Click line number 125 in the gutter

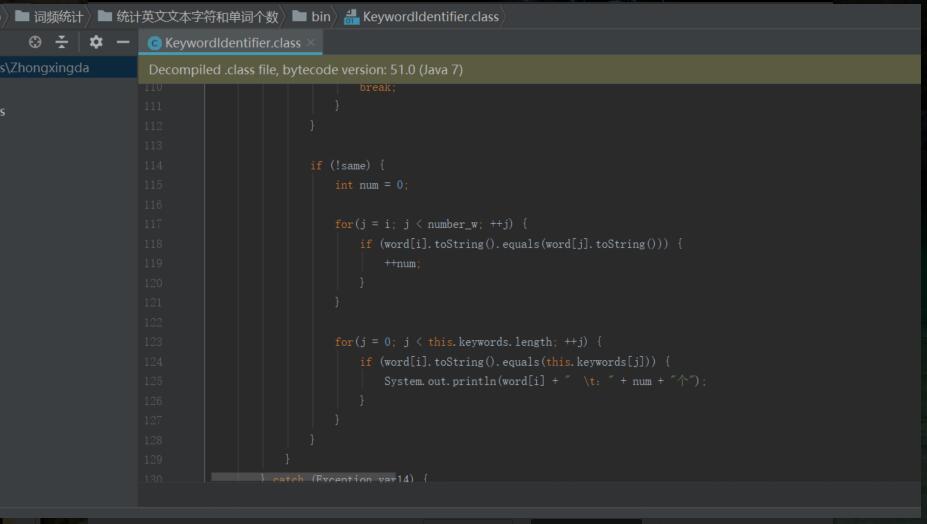[153, 381]
